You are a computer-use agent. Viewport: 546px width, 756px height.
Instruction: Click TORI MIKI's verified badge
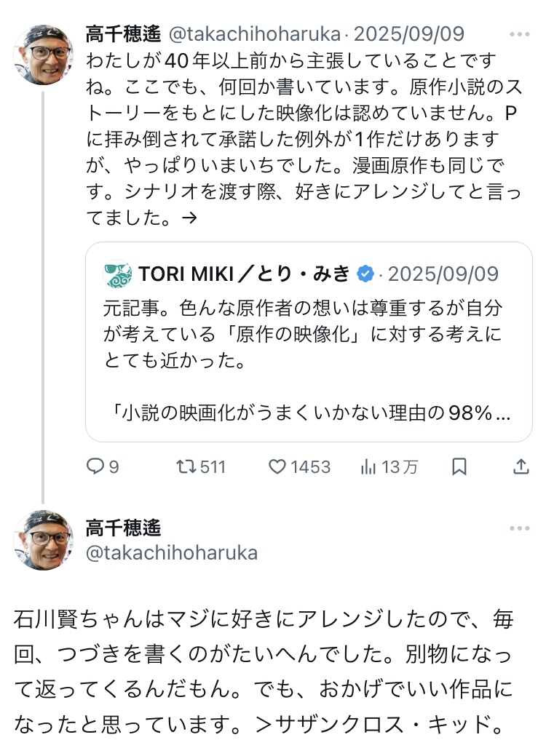coord(365,274)
